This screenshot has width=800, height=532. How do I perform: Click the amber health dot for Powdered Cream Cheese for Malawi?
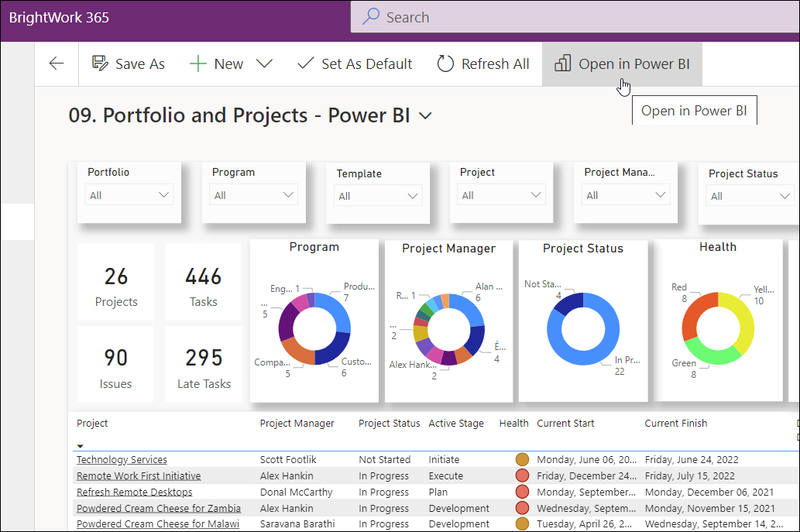[x=522, y=523]
